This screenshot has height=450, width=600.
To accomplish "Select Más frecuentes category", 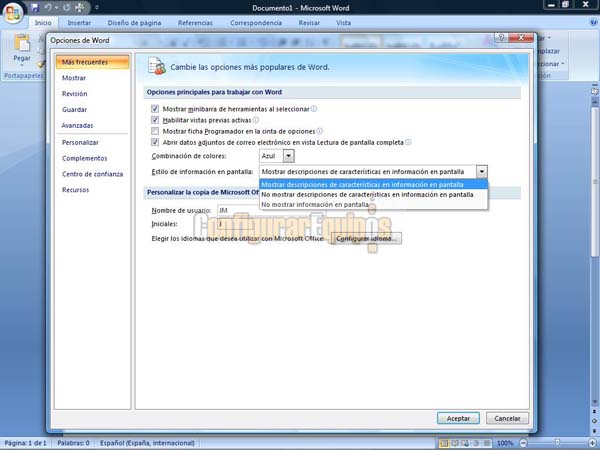I will click(92, 62).
